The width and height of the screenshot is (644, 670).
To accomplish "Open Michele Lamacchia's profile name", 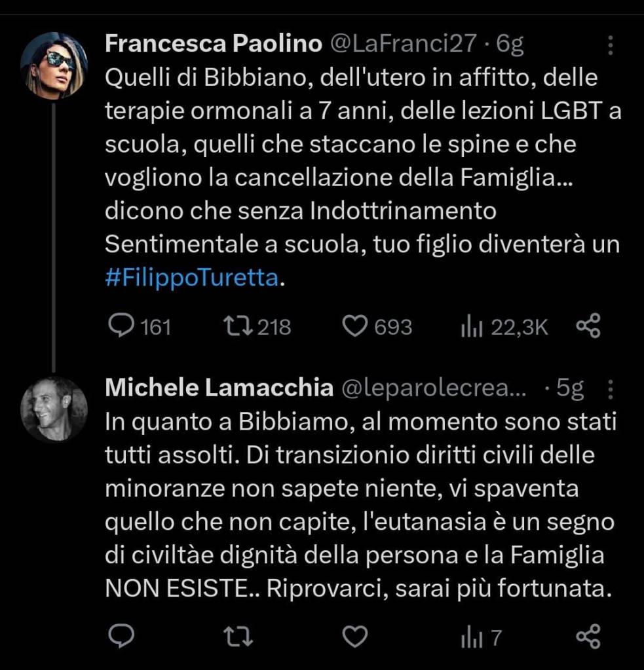I will [219, 388].
